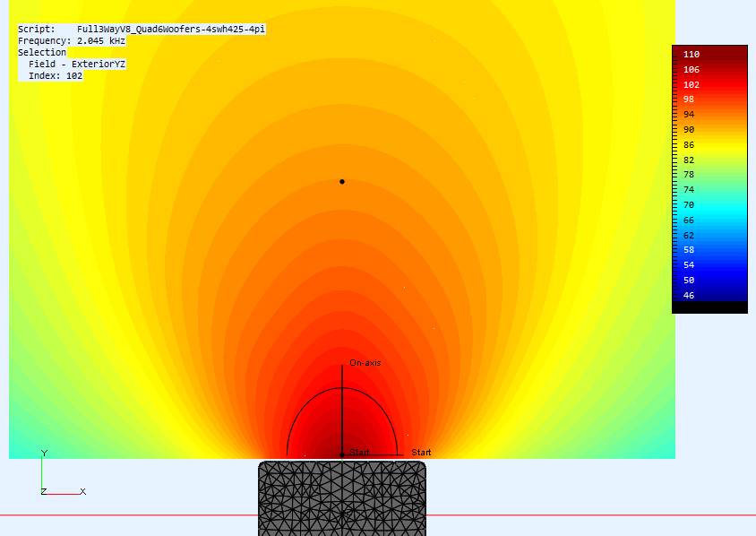756x536 pixels.
Task: Click the Selection label in the overlay
Action: [x=42, y=52]
